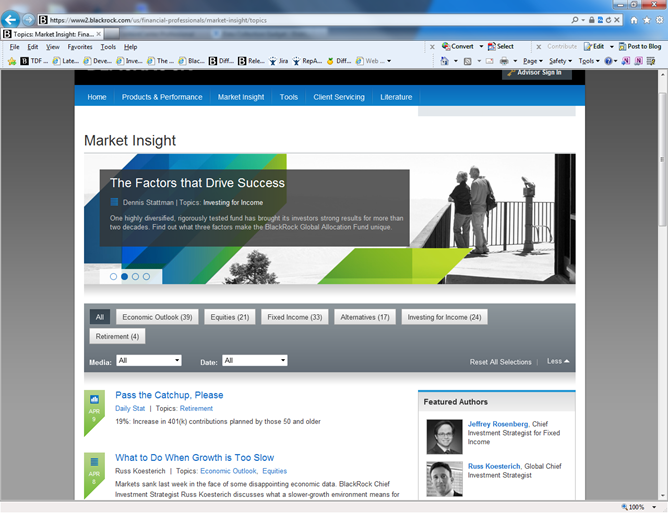Select the third carousel slide dot
668x513 pixels.
pos(135,277)
